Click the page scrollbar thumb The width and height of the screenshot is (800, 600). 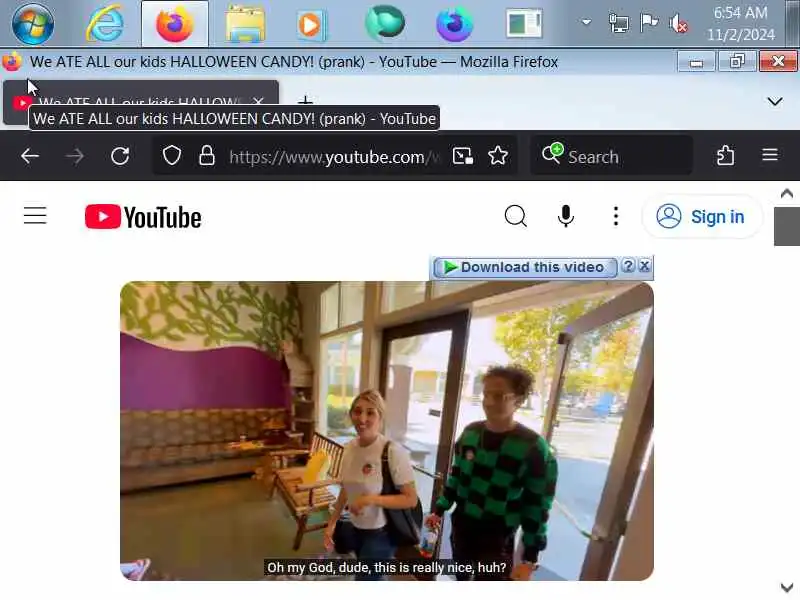[787, 226]
